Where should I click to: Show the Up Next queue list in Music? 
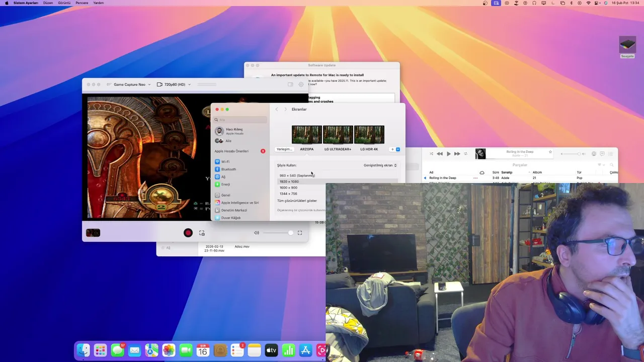[611, 154]
